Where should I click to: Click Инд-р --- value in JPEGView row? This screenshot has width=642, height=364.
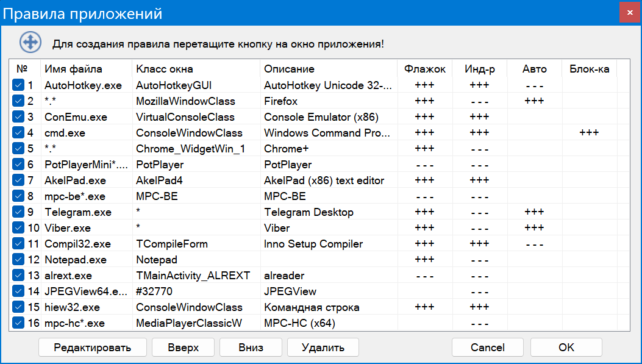point(479,292)
